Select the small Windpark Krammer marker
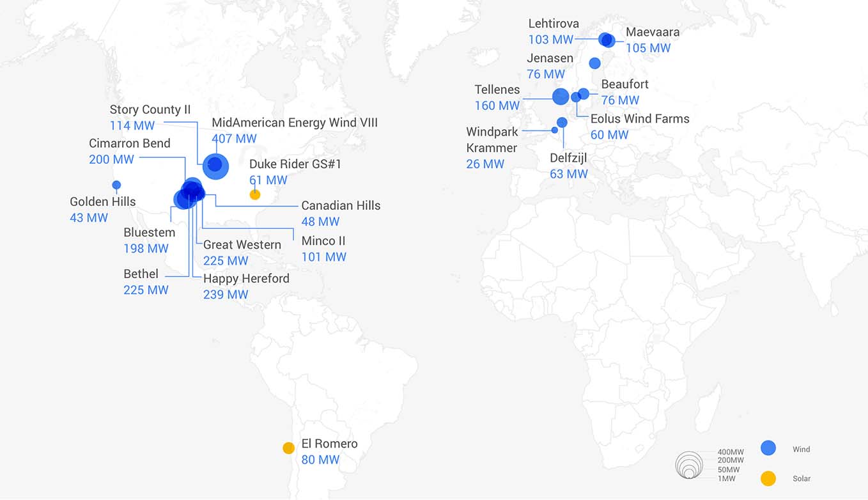 tap(554, 130)
